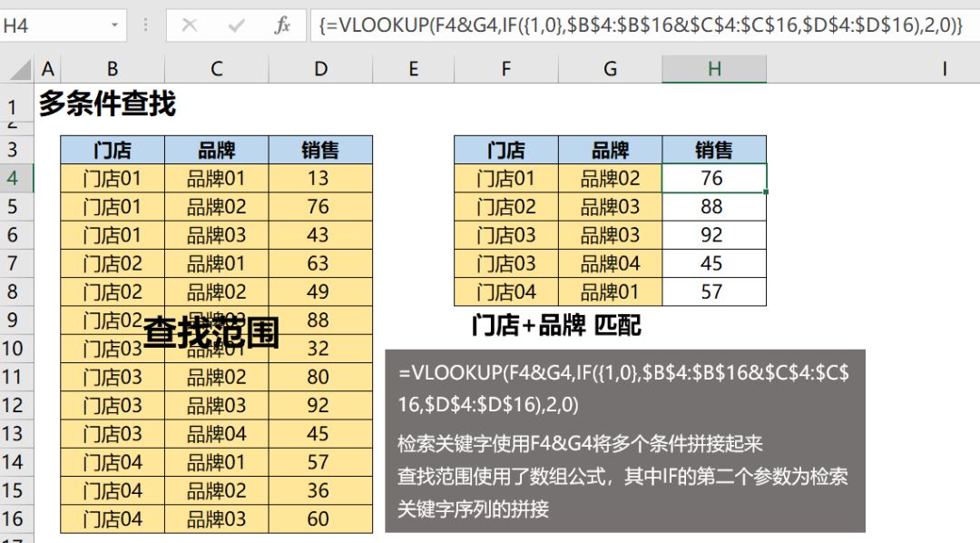Viewport: 980px width, 543px height.
Task: Open the Name Box dropdown arrow
Action: (x=114, y=25)
